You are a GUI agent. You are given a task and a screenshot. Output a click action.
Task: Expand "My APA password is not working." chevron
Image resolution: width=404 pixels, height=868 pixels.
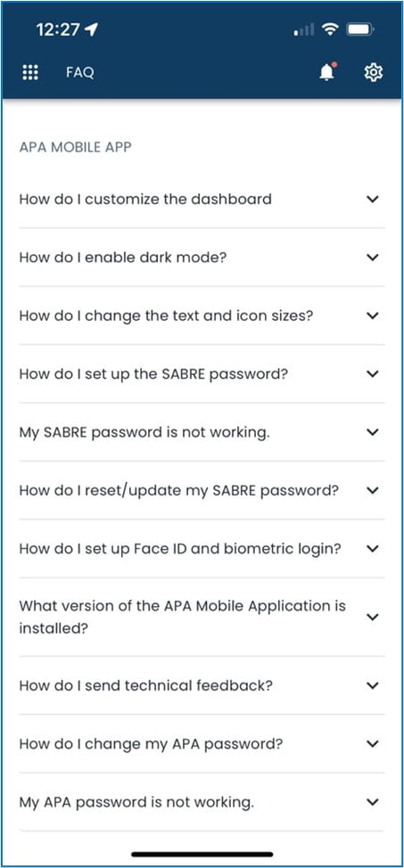click(373, 802)
